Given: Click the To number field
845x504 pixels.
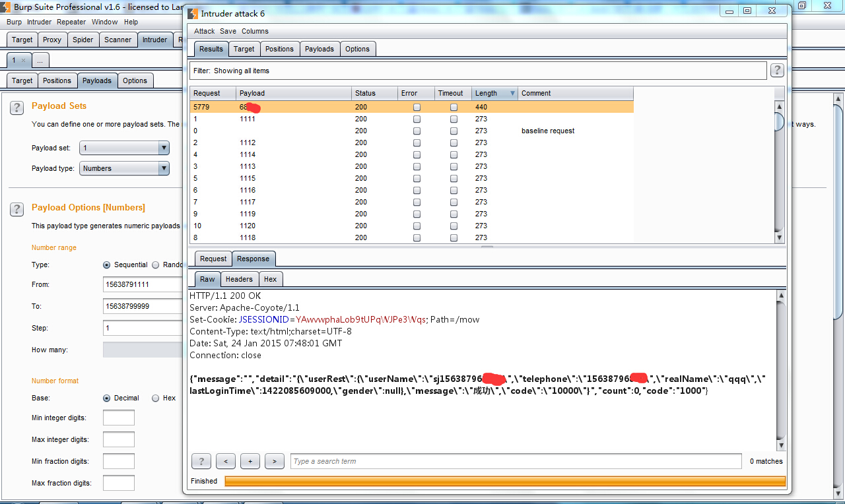Looking at the screenshot, I should (143, 306).
